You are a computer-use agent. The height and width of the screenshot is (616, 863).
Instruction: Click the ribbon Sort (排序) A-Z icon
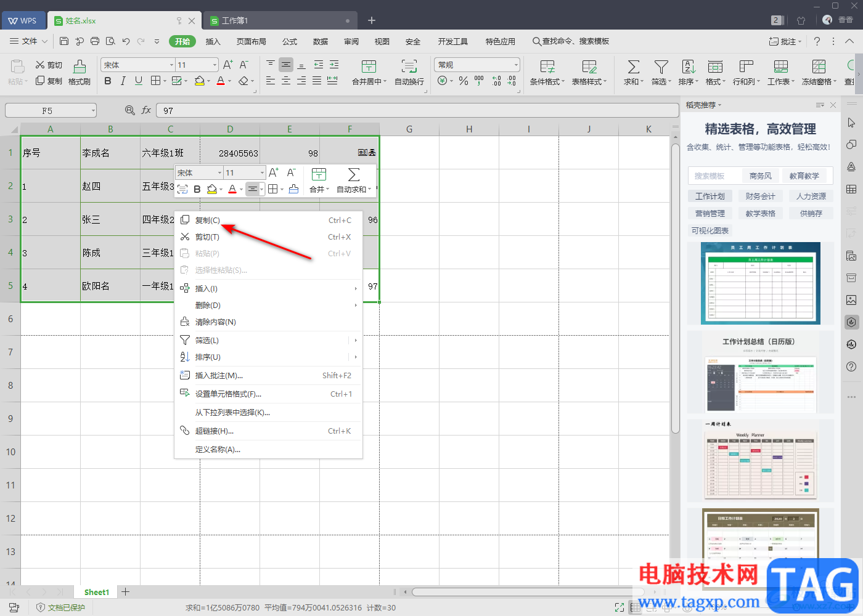688,67
